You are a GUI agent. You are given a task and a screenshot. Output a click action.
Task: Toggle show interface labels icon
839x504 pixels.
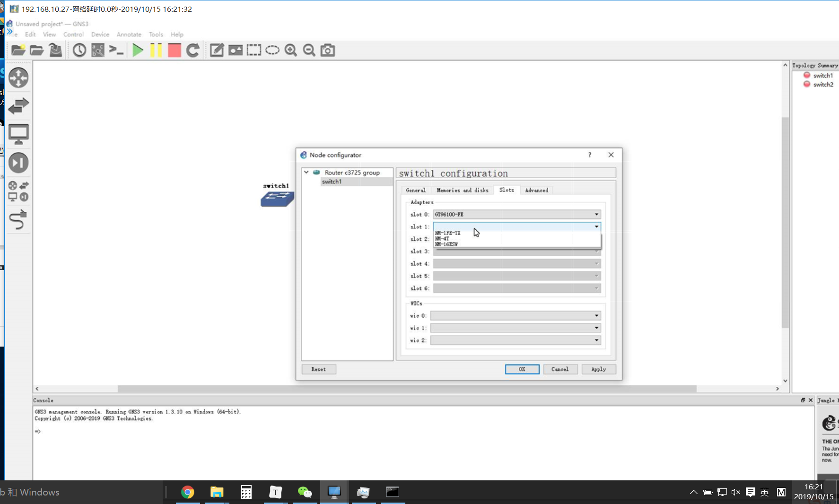98,50
